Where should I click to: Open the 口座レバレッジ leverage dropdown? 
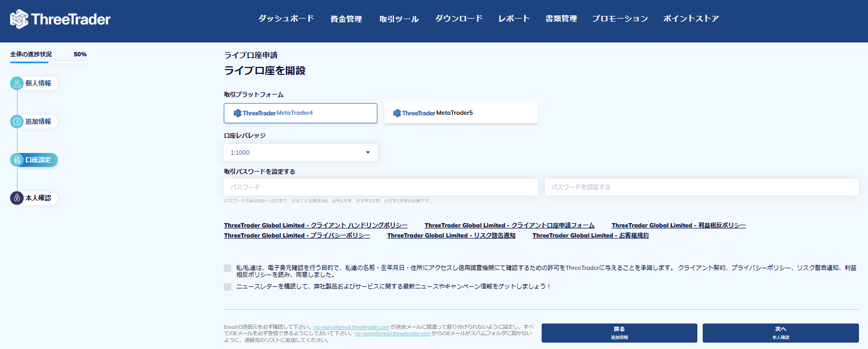coord(300,152)
